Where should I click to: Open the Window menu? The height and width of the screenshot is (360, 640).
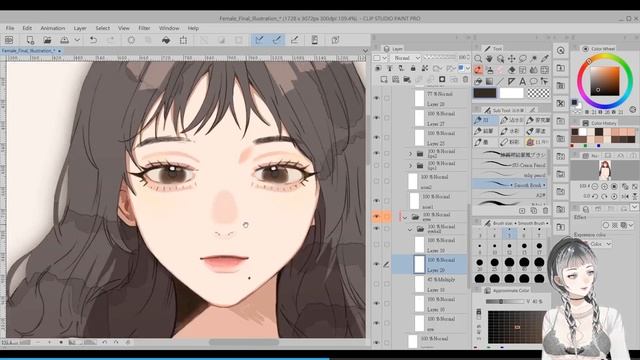[x=169, y=28]
